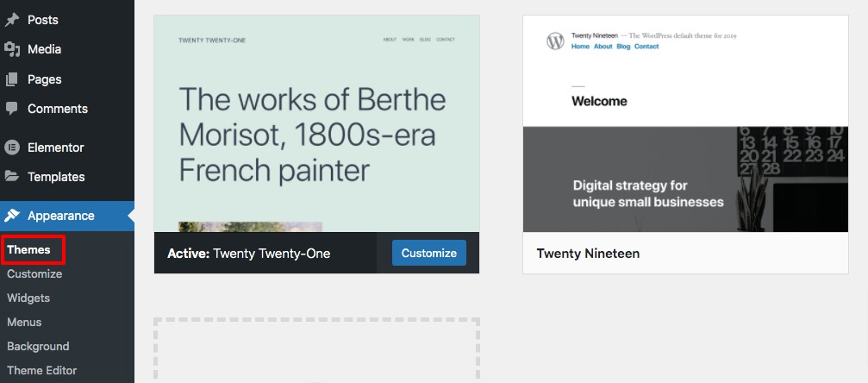868x383 pixels.
Task: Click the Welcome heading in Twenty Nineteen preview
Action: [x=599, y=102]
